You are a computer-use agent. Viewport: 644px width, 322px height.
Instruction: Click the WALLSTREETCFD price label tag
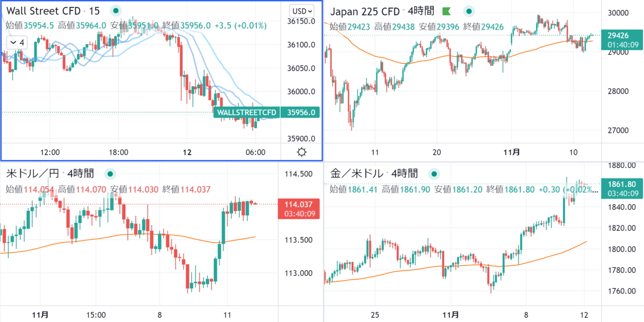pos(246,112)
